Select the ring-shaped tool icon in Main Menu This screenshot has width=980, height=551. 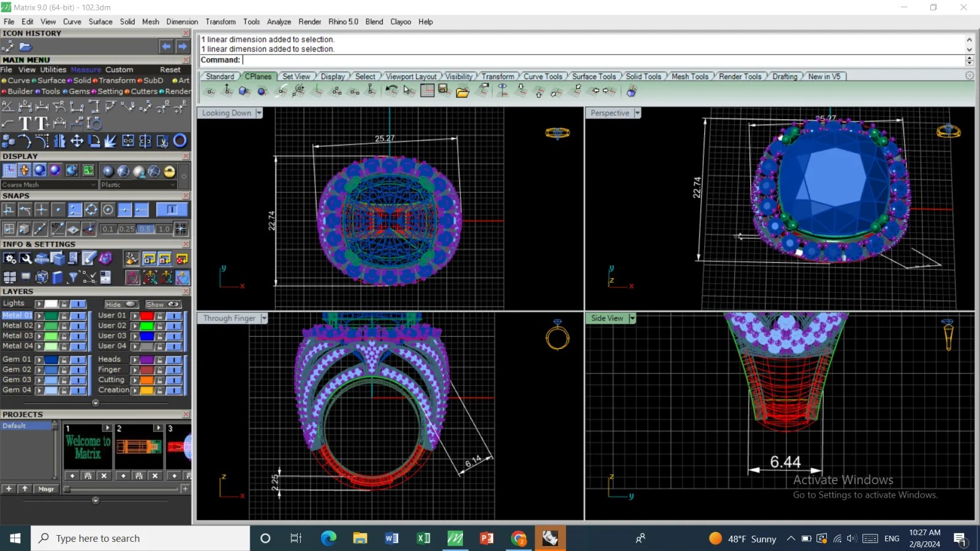coord(180,141)
